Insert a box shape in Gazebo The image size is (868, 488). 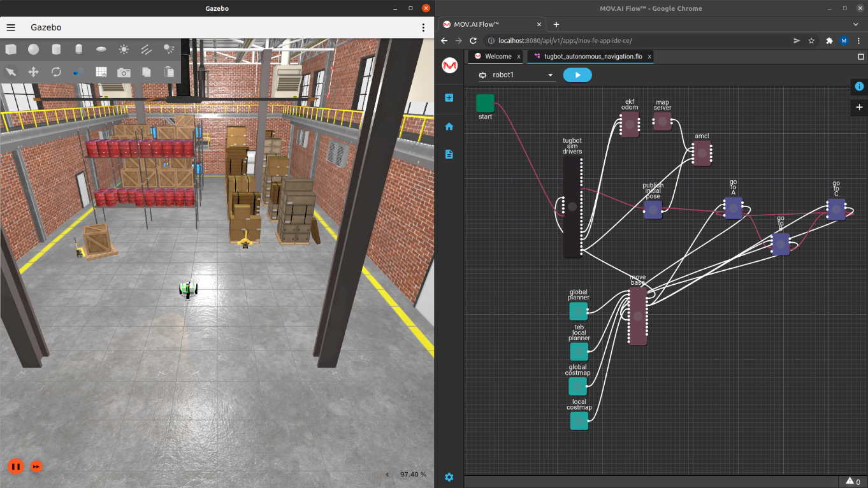[11, 49]
